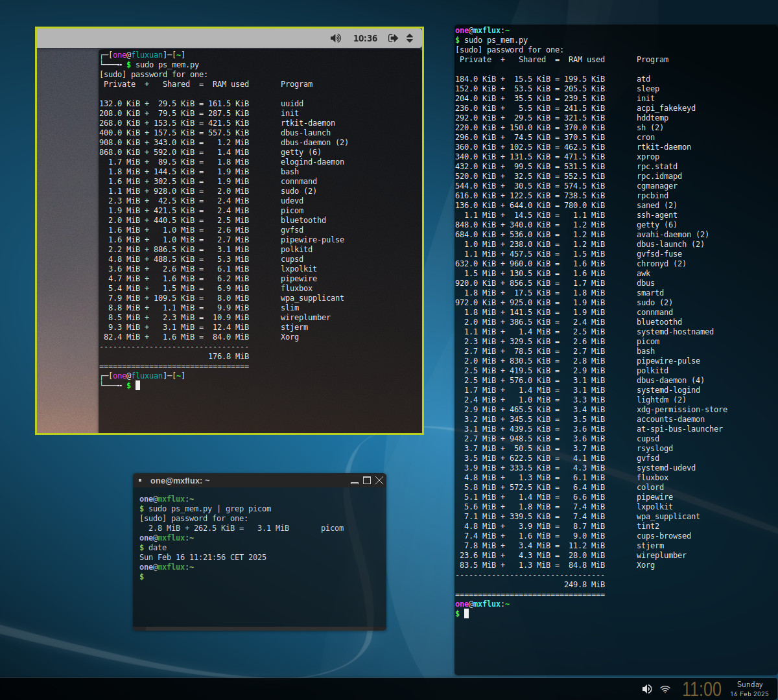Click the 'gvfsd-fuse' program entry

tap(659, 254)
